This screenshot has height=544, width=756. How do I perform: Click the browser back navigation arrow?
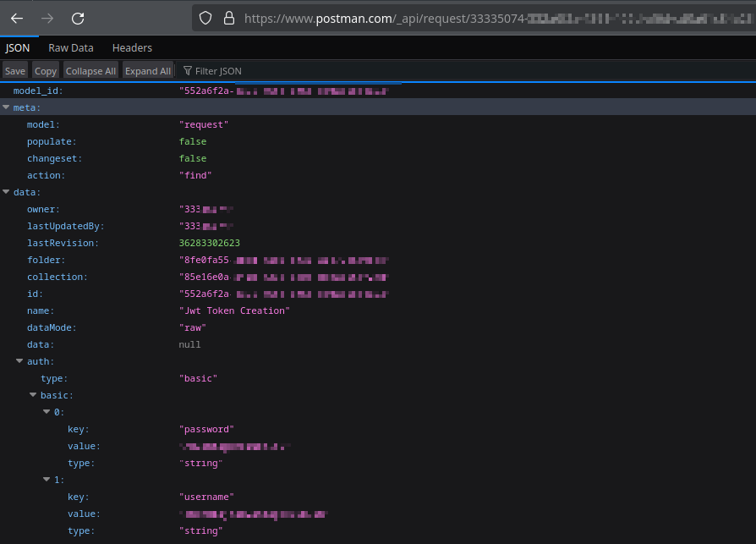[x=19, y=18]
